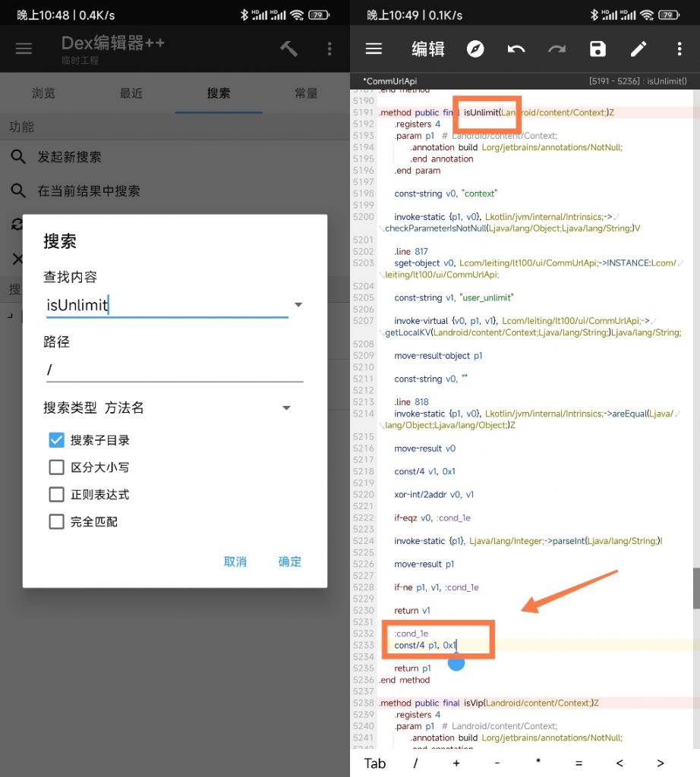Tap the pencil edit-mode icon
The width and height of the screenshot is (700, 777).
[x=639, y=48]
